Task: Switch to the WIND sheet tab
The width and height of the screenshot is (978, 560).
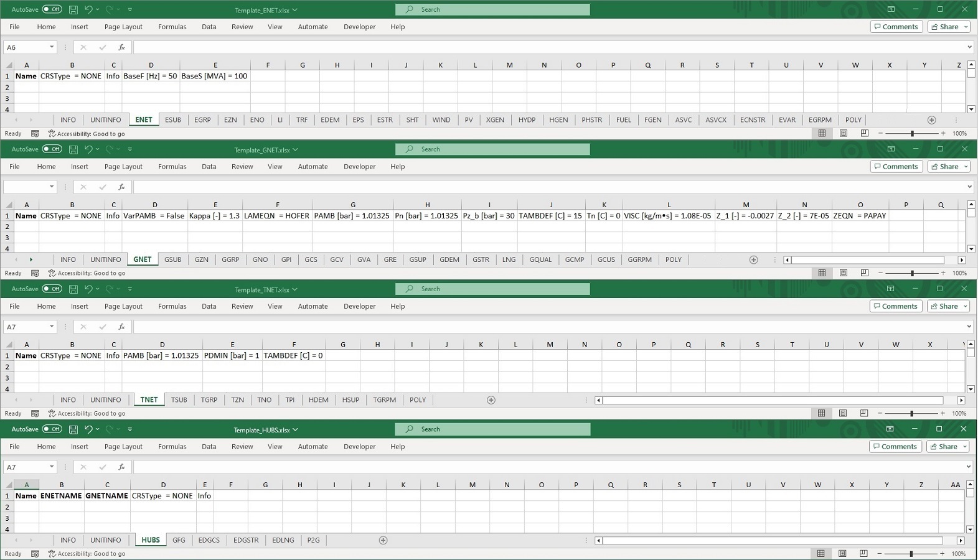Action: tap(441, 120)
